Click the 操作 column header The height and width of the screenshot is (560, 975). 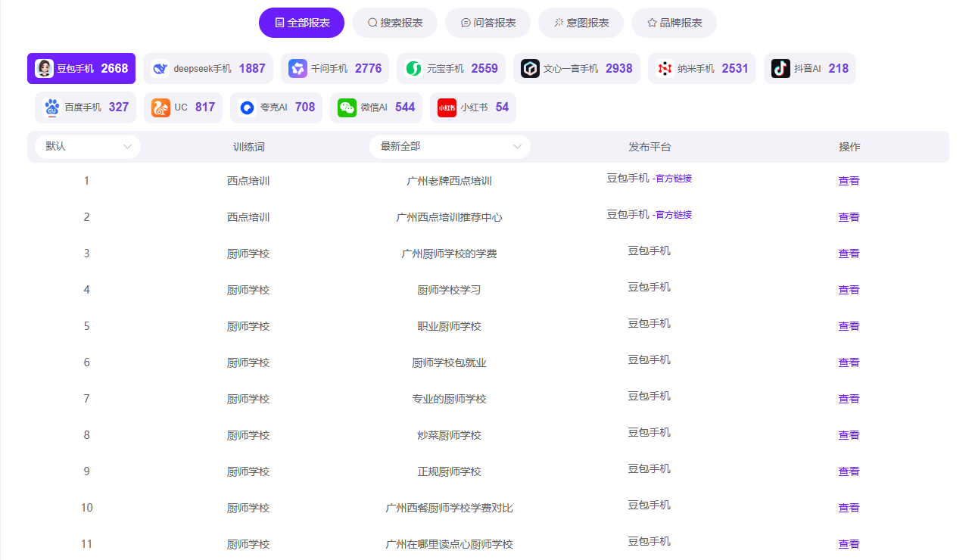coord(849,147)
